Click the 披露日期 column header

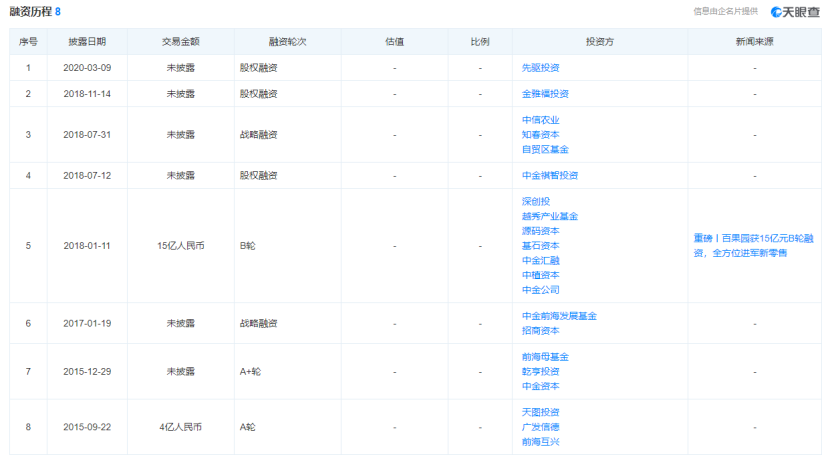(x=87, y=41)
